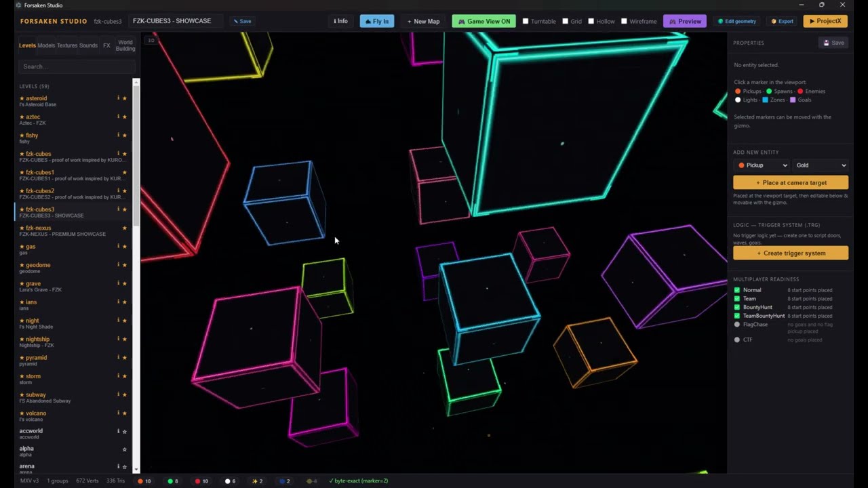868x488 pixels.
Task: Open the World Building tab
Action: (x=125, y=45)
